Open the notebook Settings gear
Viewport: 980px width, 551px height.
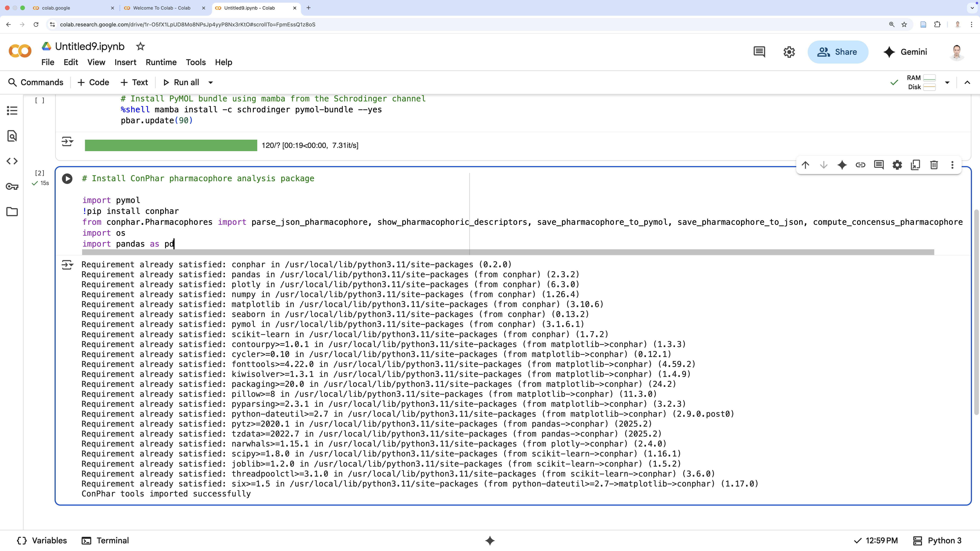(789, 52)
